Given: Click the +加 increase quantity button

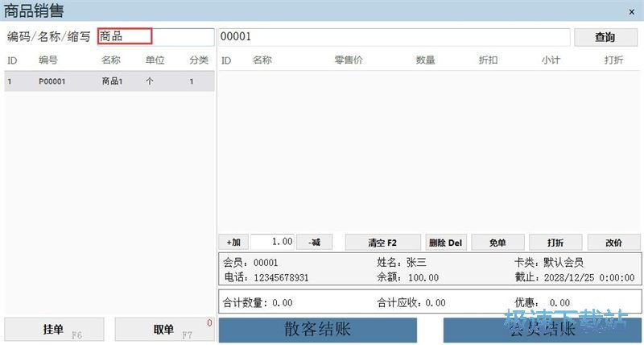Looking at the screenshot, I should point(233,242).
